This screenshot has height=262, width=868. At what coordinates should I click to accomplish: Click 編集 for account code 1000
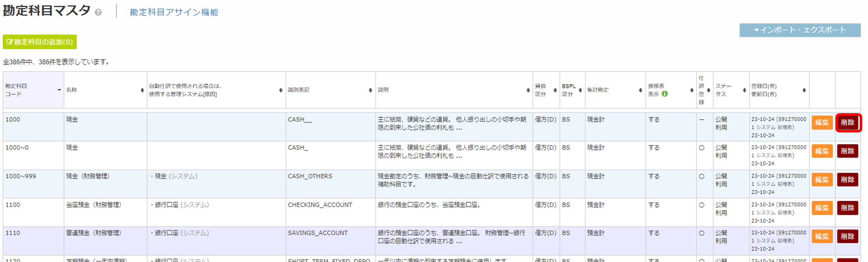click(822, 123)
